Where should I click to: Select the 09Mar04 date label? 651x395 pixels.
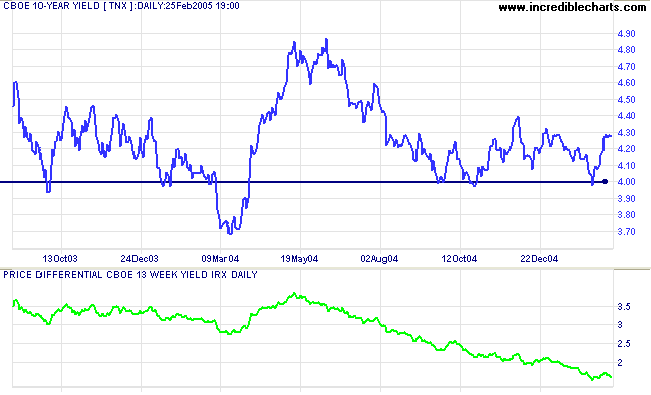click(220, 259)
